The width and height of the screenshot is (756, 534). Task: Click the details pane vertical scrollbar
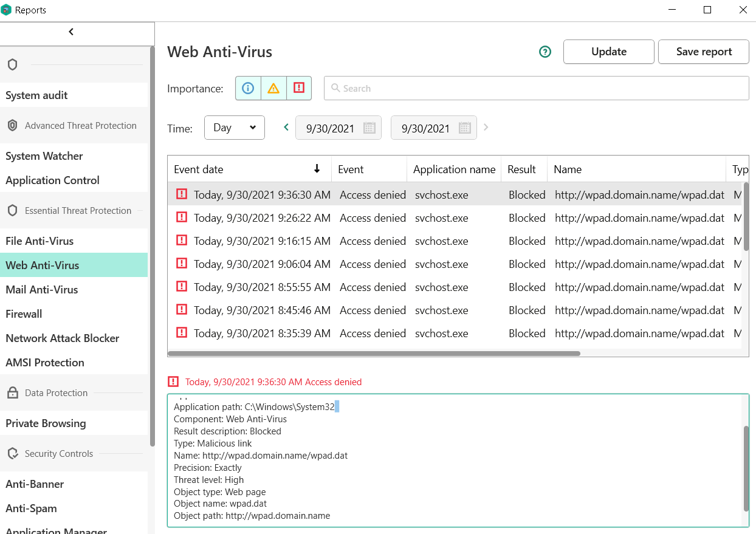click(x=746, y=468)
